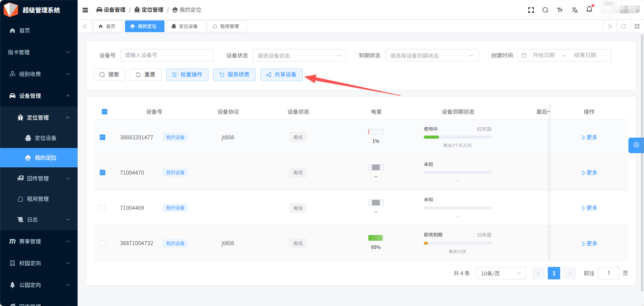
Task: Click the 共享设备 button
Action: pyautogui.click(x=281, y=75)
